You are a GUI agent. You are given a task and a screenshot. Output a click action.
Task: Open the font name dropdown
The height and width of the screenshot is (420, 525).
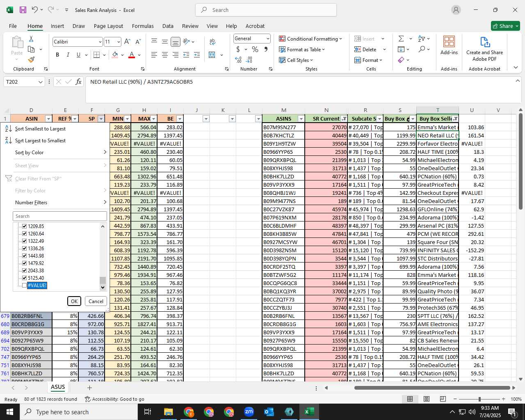pyautogui.click(x=100, y=42)
